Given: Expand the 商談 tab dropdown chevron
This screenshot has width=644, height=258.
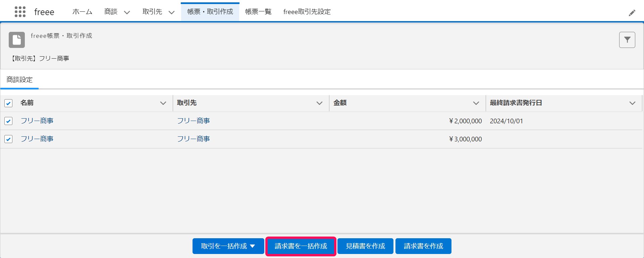Looking at the screenshot, I should pyautogui.click(x=127, y=12).
